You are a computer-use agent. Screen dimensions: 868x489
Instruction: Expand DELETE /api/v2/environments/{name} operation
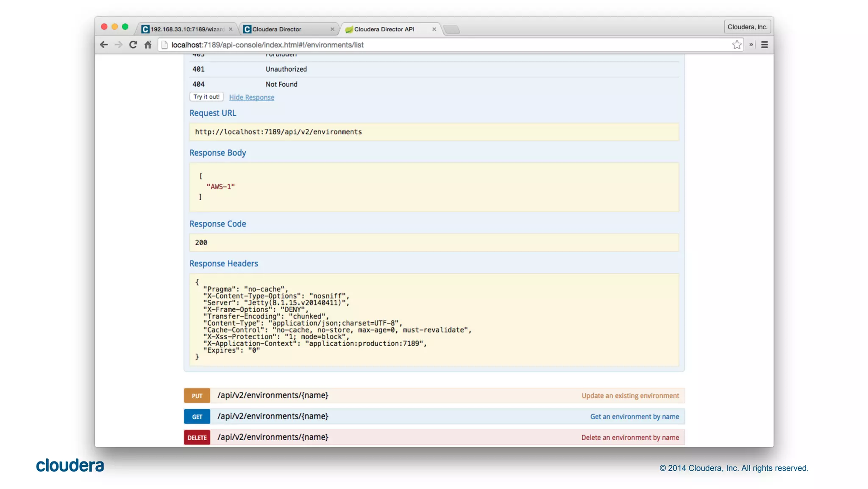[273, 437]
